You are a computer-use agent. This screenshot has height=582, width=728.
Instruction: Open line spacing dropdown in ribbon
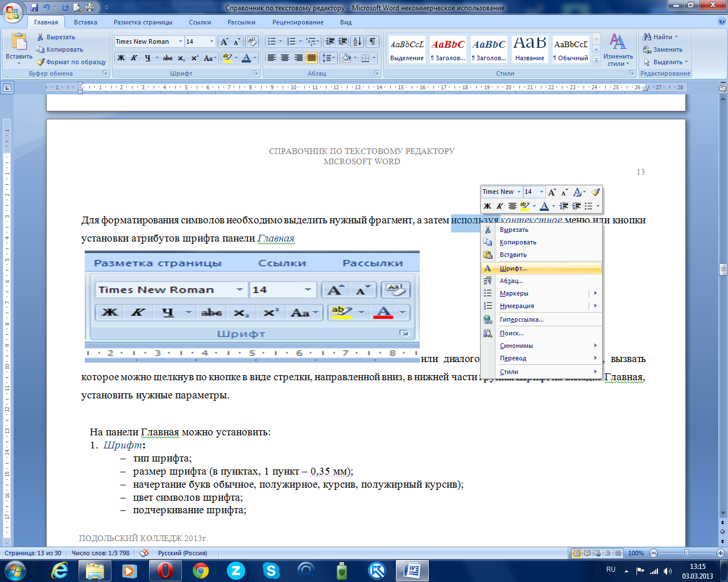point(328,58)
